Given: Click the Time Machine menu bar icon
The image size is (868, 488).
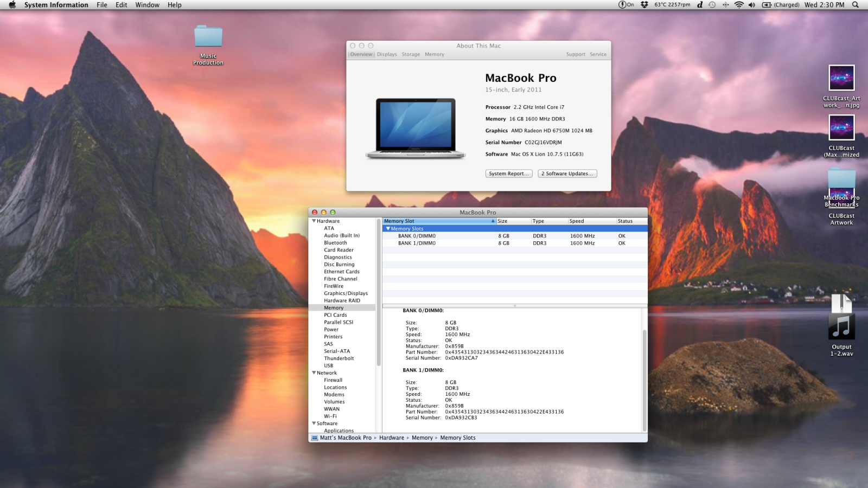Looking at the screenshot, I should point(712,5).
